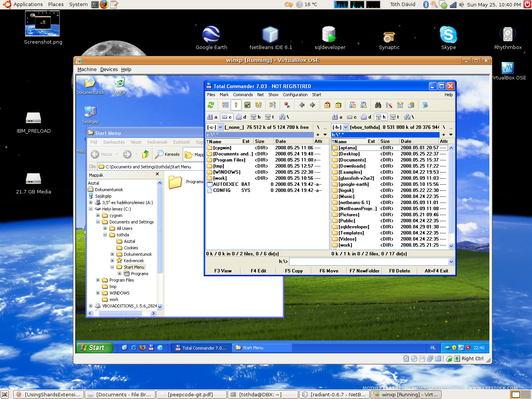
Task: Click the Explorer Up folder icon in Start Menu window
Action: tap(146, 154)
